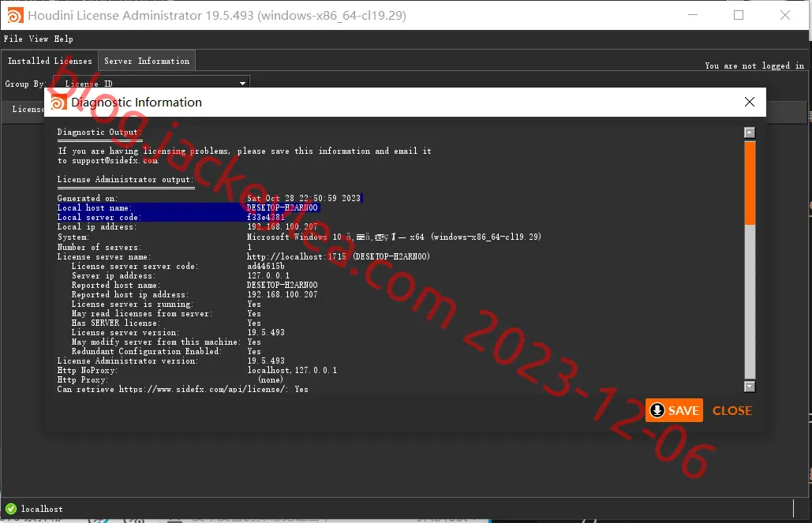The width and height of the screenshot is (812, 523).
Task: Click the orange scrollbar thumb
Action: (750, 182)
